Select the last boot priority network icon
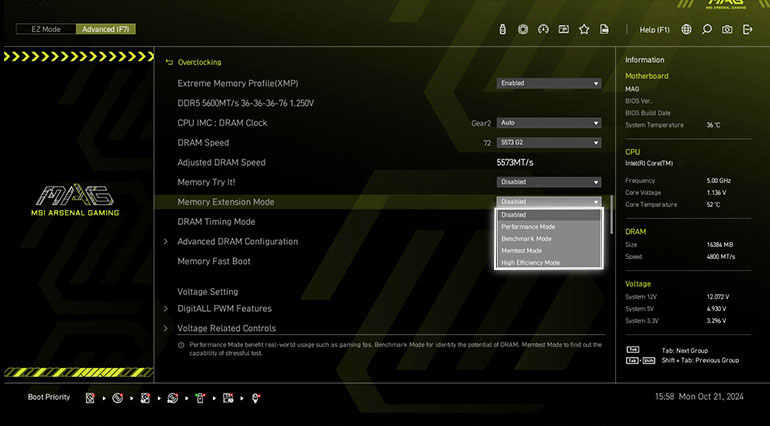The width and height of the screenshot is (770, 426). [255, 398]
